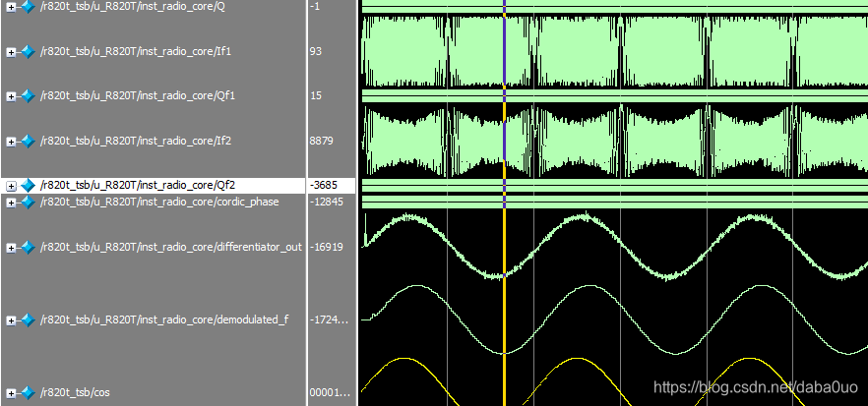Viewport: 868px width, 406px height.
Task: Click the blue diamond icon for Qf1
Action: tap(28, 95)
